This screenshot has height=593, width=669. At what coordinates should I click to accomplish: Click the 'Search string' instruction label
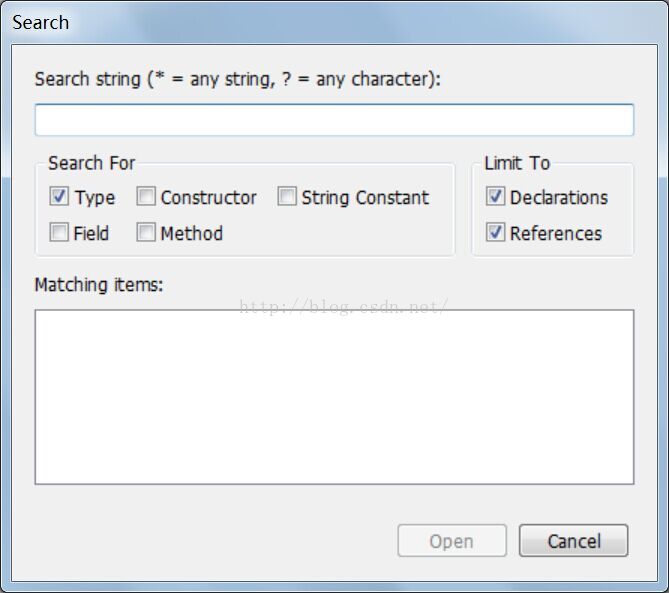pos(238,79)
